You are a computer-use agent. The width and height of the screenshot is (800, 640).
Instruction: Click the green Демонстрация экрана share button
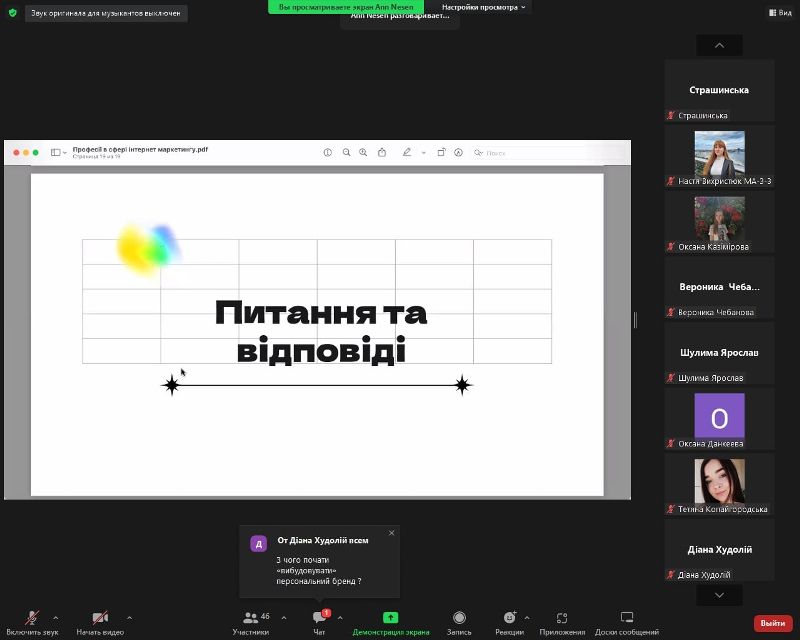[x=391, y=623]
